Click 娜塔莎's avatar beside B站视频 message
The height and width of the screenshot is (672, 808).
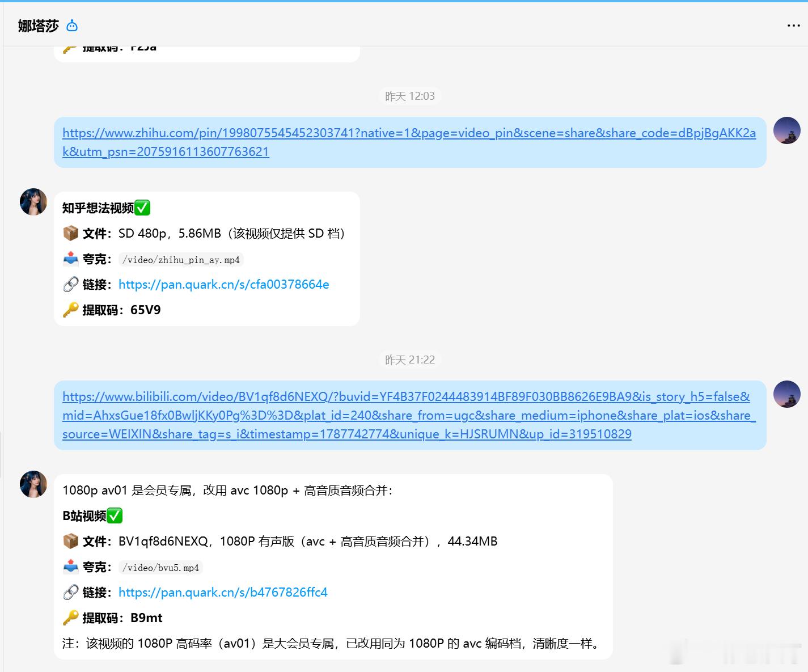(33, 484)
